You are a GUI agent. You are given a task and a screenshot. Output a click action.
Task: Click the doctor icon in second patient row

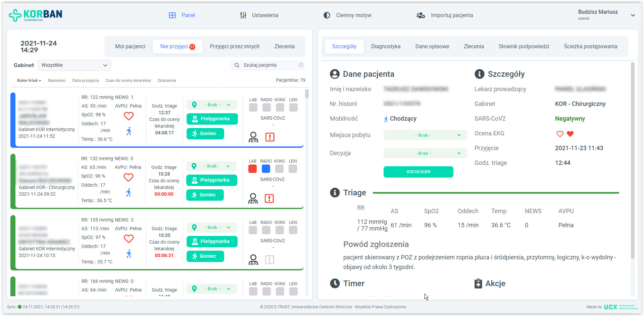253,198
